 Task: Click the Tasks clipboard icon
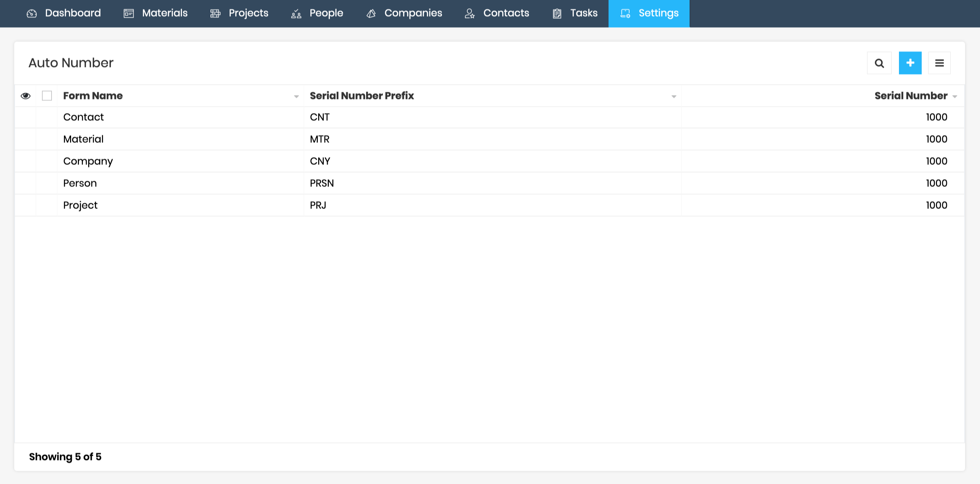coord(557,13)
